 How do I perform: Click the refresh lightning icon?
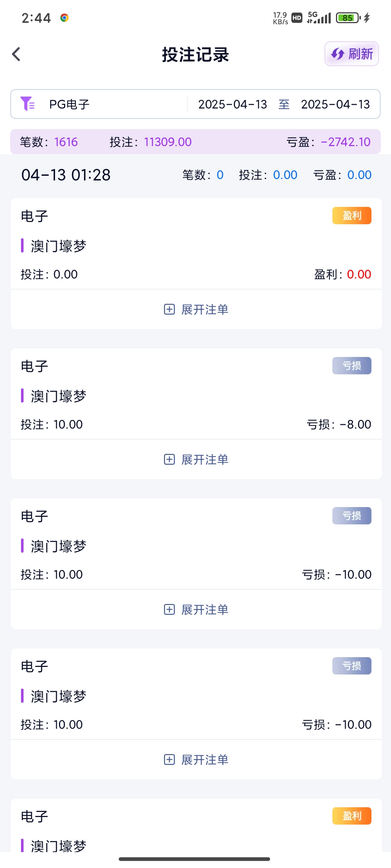point(337,54)
